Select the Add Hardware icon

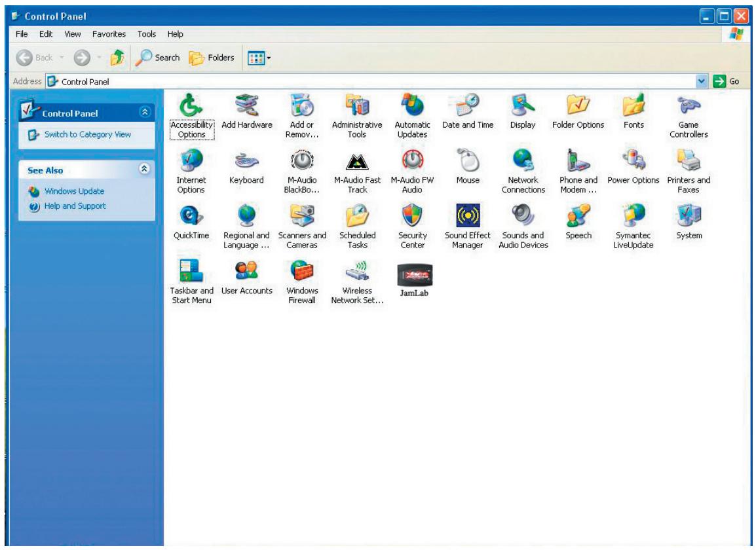coord(247,105)
